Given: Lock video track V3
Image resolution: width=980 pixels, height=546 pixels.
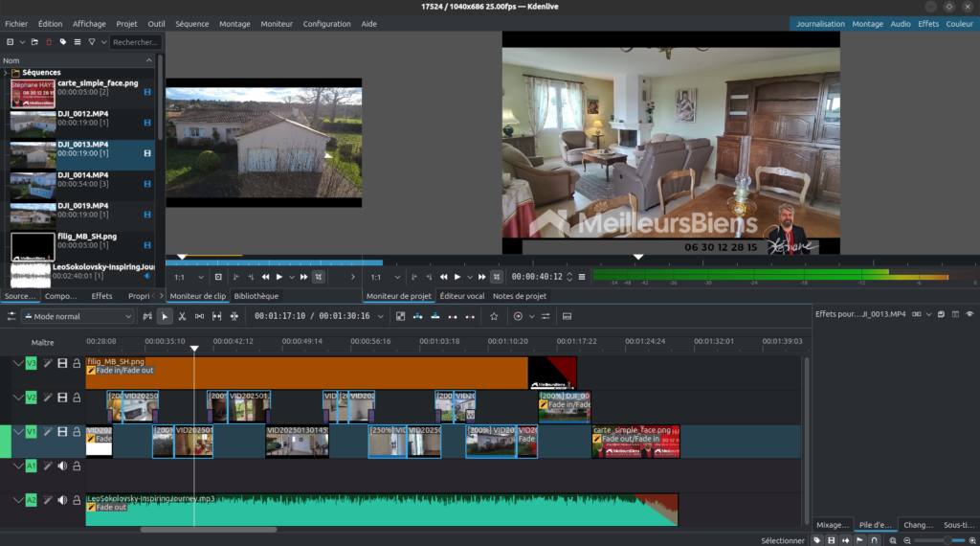Looking at the screenshot, I should [77, 363].
